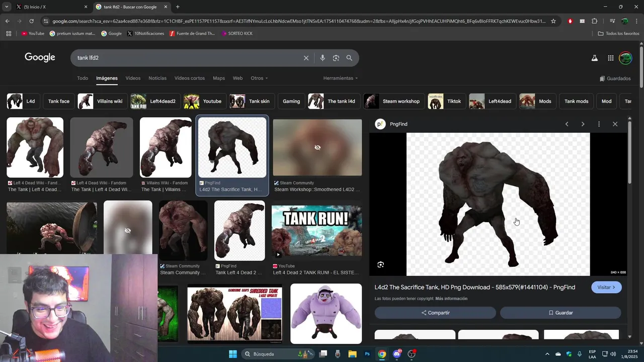Open Photoshop from the taskbar
Viewport: 644px width, 362px height.
click(x=367, y=354)
